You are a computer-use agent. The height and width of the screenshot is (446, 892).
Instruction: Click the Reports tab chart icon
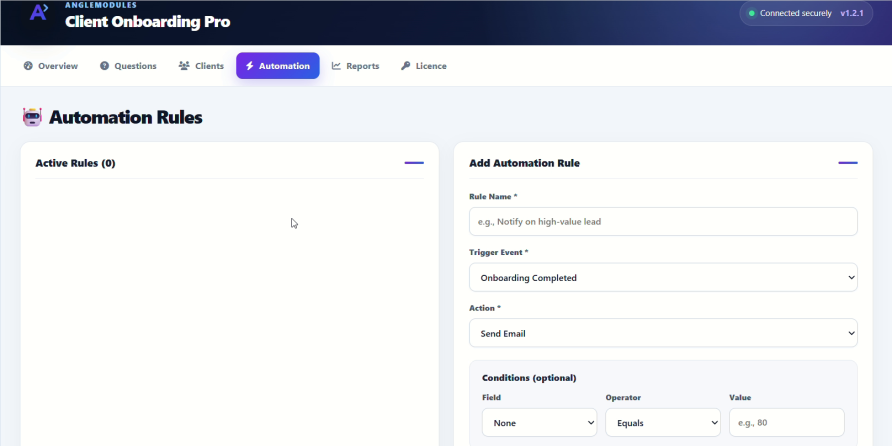point(336,66)
